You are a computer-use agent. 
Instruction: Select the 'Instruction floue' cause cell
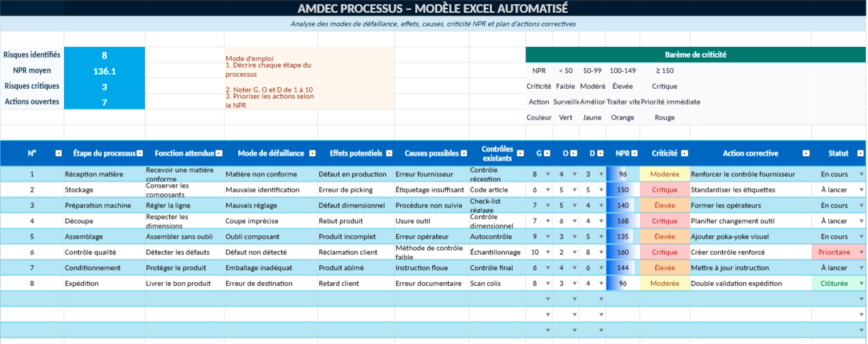pos(432,268)
